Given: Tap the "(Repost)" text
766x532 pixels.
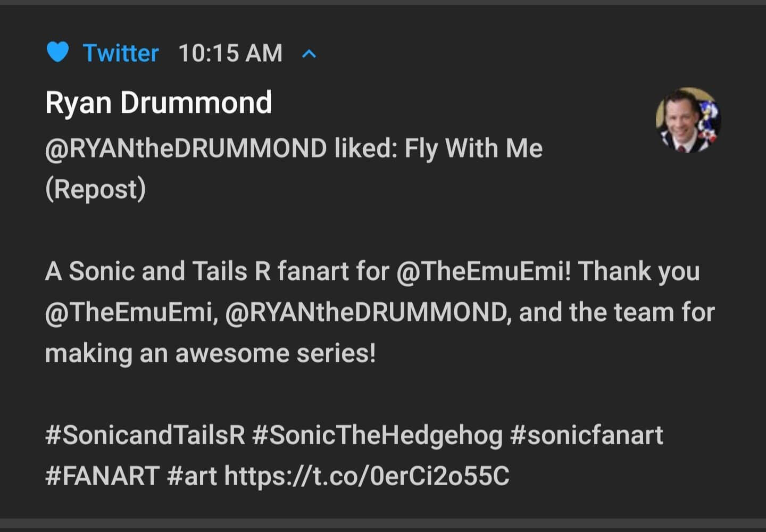Looking at the screenshot, I should coord(96,189).
